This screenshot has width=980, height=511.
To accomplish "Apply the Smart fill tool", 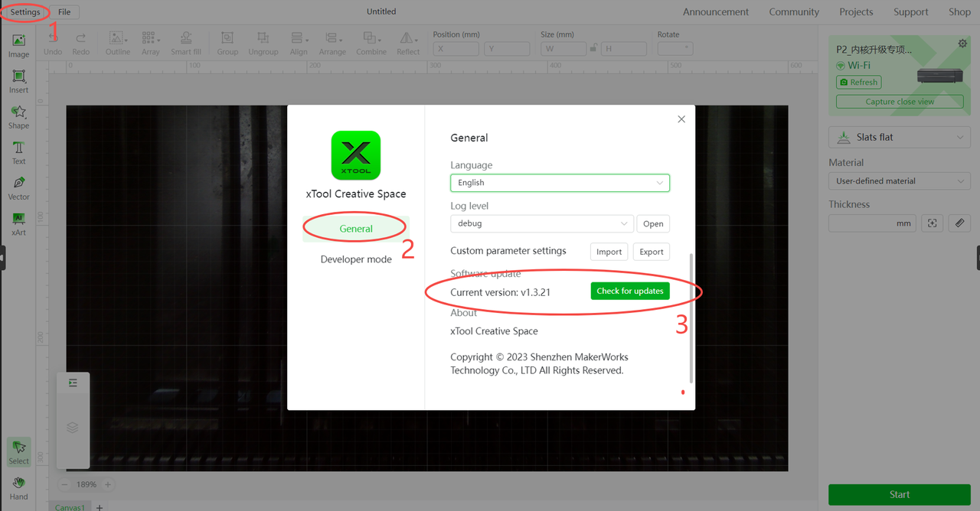I will coord(186,43).
